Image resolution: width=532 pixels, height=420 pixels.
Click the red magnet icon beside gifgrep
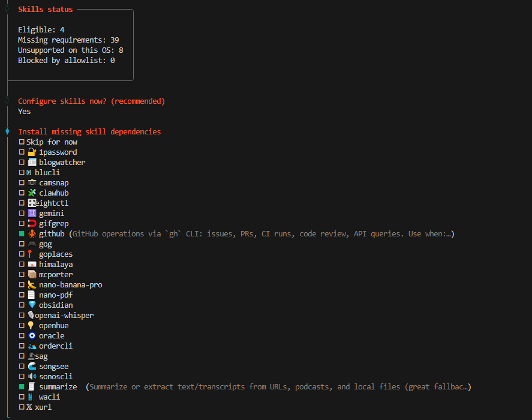coord(32,223)
